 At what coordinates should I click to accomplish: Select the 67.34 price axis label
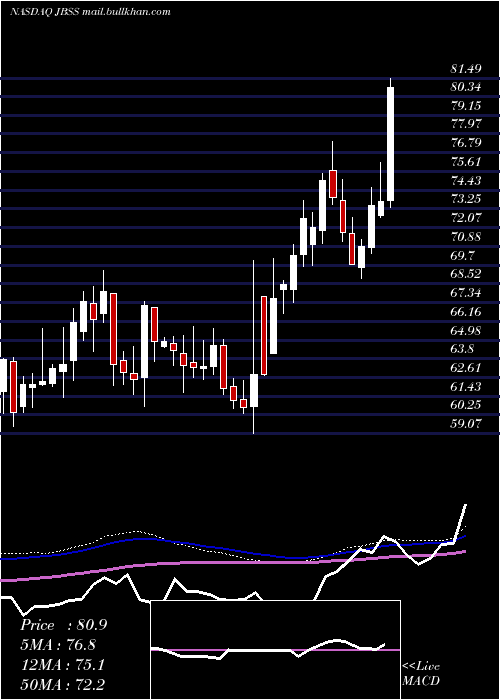click(466, 292)
